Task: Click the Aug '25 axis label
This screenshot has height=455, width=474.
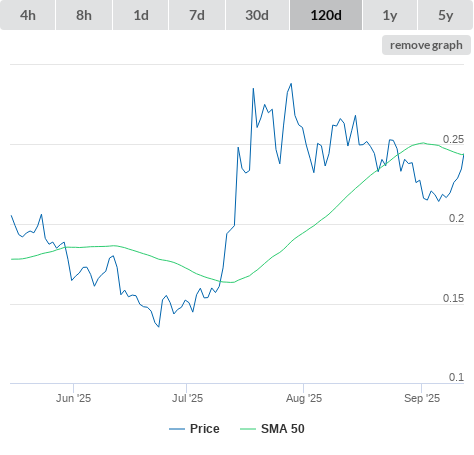Action: click(304, 398)
